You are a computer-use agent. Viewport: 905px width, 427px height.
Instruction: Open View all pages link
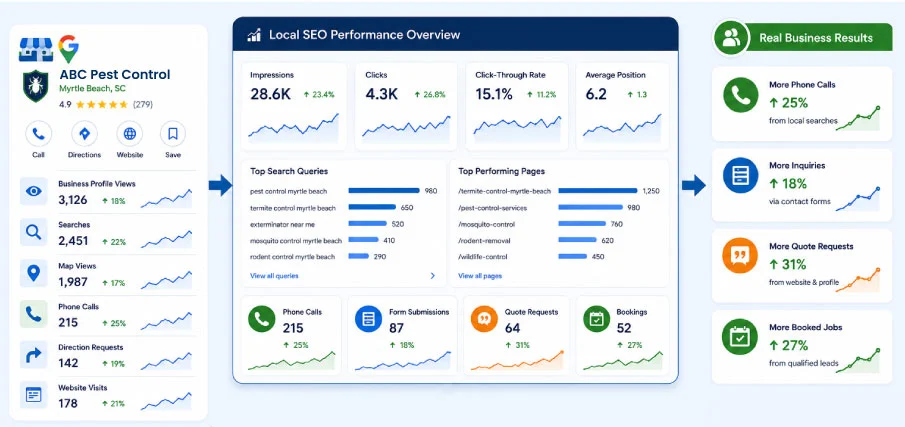(x=480, y=276)
